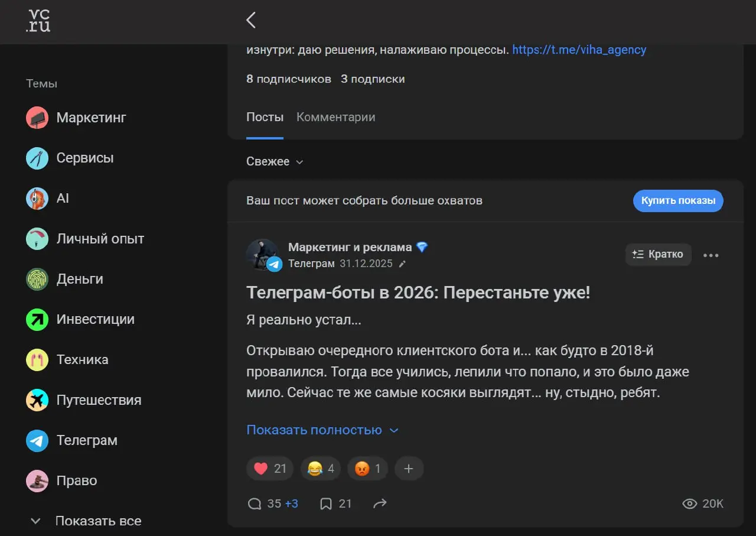Image resolution: width=756 pixels, height=536 pixels.
Task: Click the vc.ru logo in the header
Action: pos(37,22)
